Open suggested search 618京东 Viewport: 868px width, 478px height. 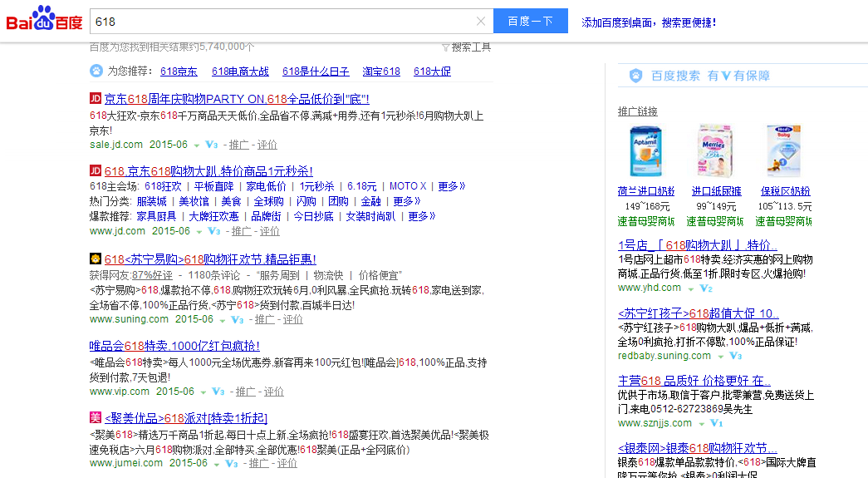click(179, 71)
